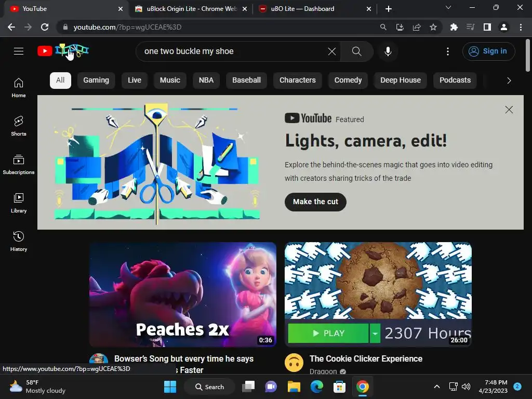Open the taskbar clock showing 7:48 PM

tap(493, 387)
